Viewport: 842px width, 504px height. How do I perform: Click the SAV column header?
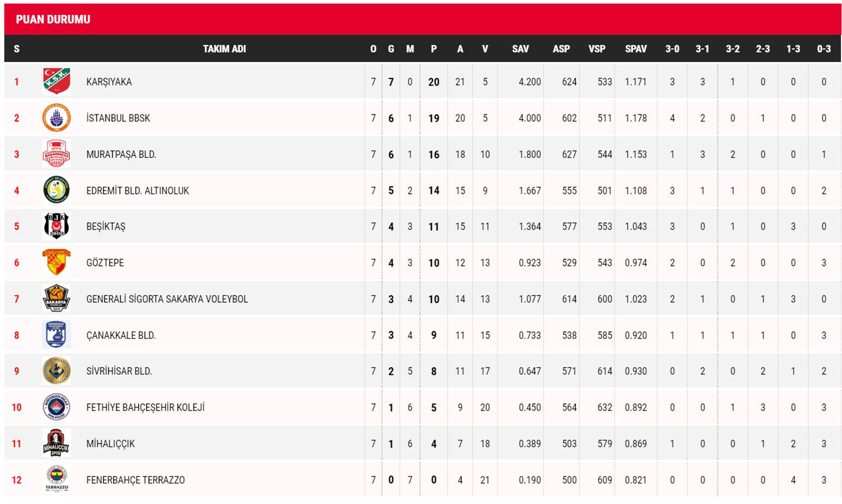(520, 49)
